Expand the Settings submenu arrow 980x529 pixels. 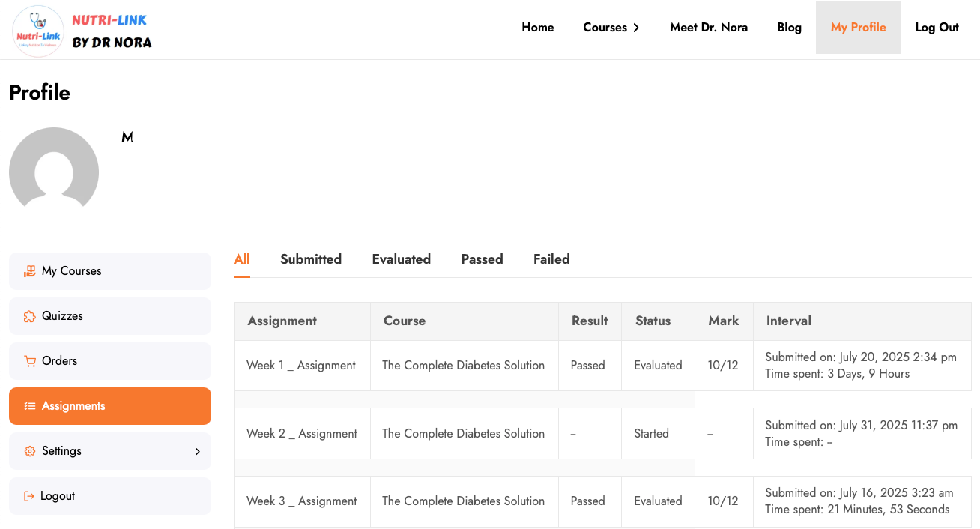pos(198,451)
